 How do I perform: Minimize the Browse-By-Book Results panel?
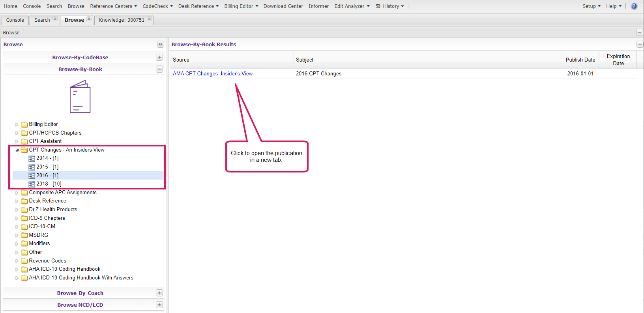point(640,44)
